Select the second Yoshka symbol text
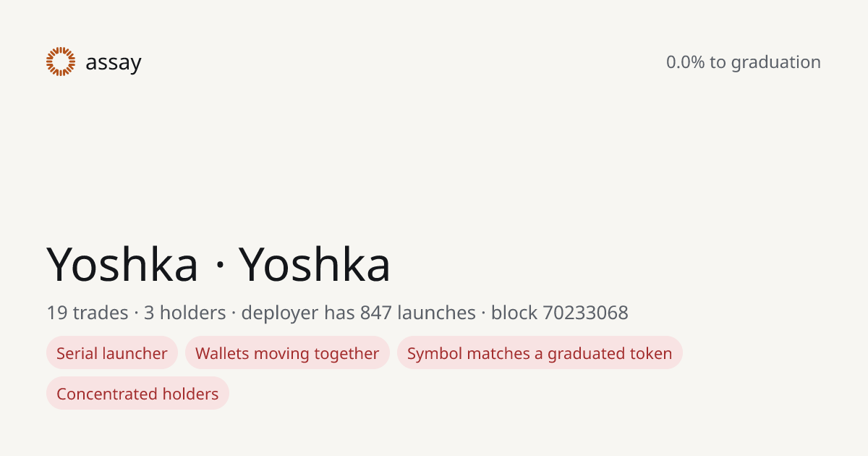Image resolution: width=868 pixels, height=456 pixels. [315, 263]
